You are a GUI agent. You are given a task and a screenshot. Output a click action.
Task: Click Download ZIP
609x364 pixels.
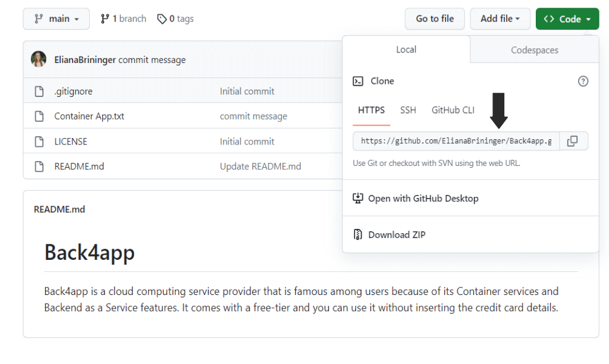(x=397, y=235)
